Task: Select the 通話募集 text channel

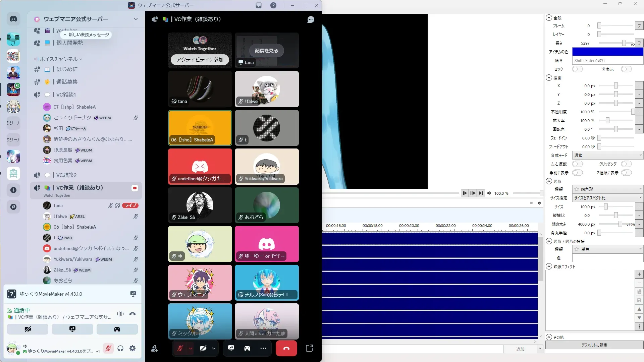Action: (x=67, y=82)
